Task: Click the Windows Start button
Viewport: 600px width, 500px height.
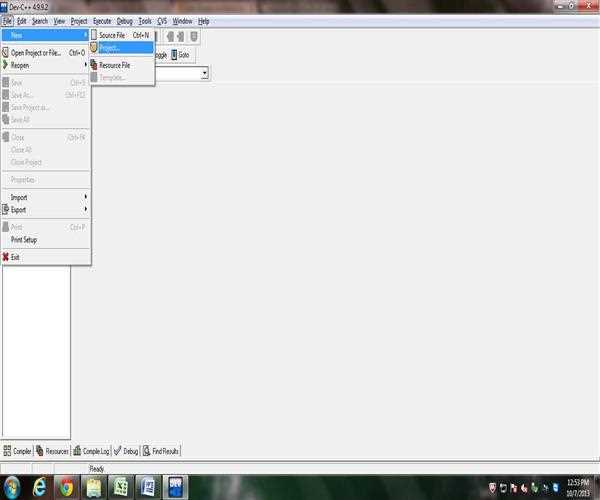Action: 13,487
